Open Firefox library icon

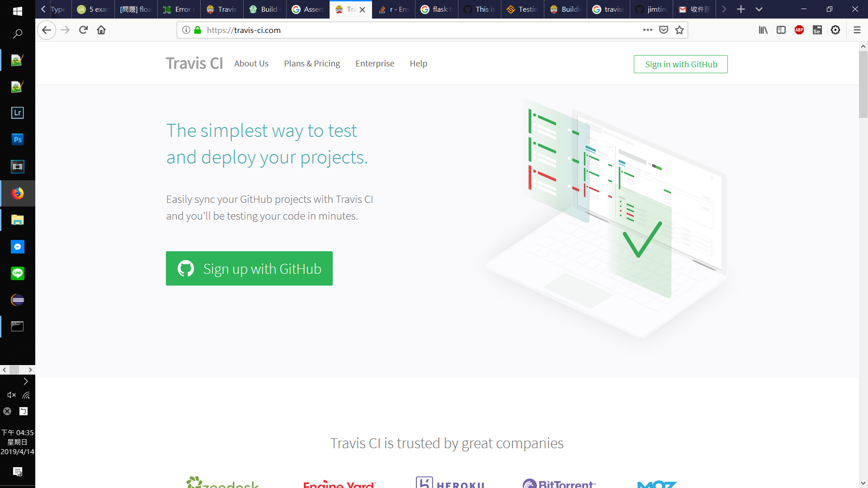pyautogui.click(x=763, y=30)
